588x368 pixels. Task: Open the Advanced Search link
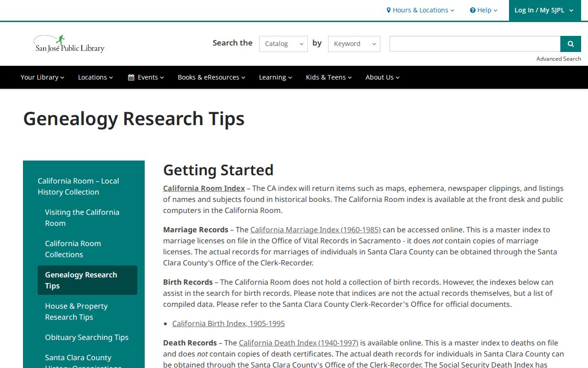(559, 59)
